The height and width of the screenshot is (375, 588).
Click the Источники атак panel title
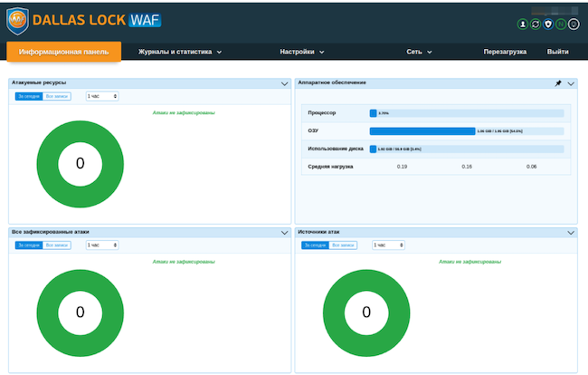click(x=318, y=232)
